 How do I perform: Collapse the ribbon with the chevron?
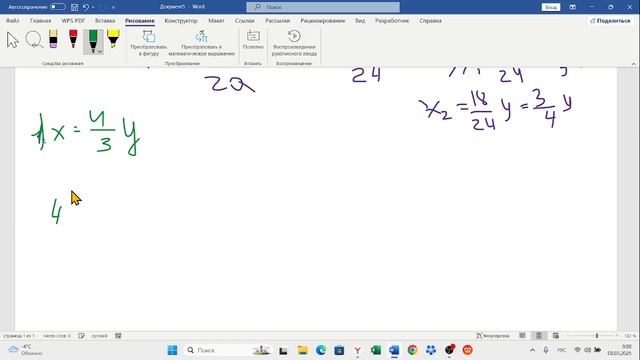click(x=633, y=64)
